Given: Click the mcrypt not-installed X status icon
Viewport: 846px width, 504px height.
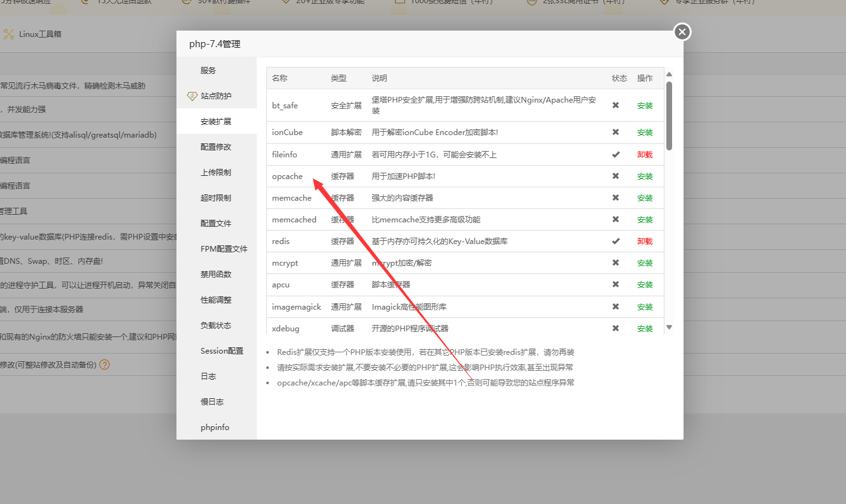Looking at the screenshot, I should coord(615,263).
